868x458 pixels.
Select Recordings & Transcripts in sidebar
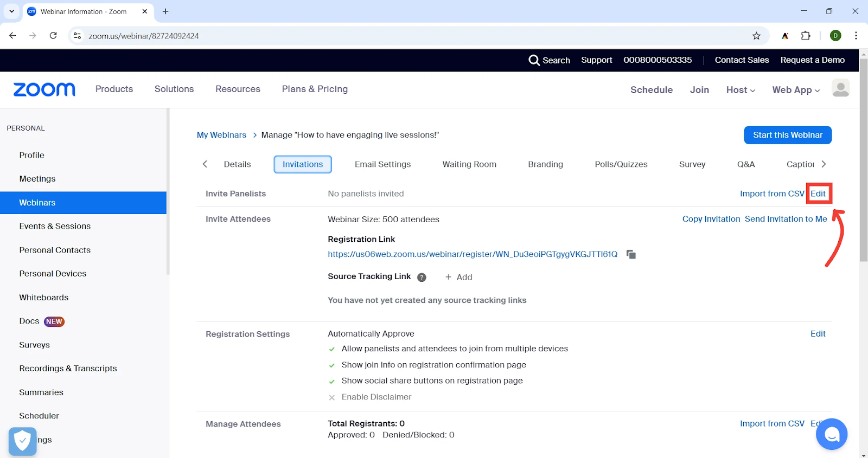68,369
